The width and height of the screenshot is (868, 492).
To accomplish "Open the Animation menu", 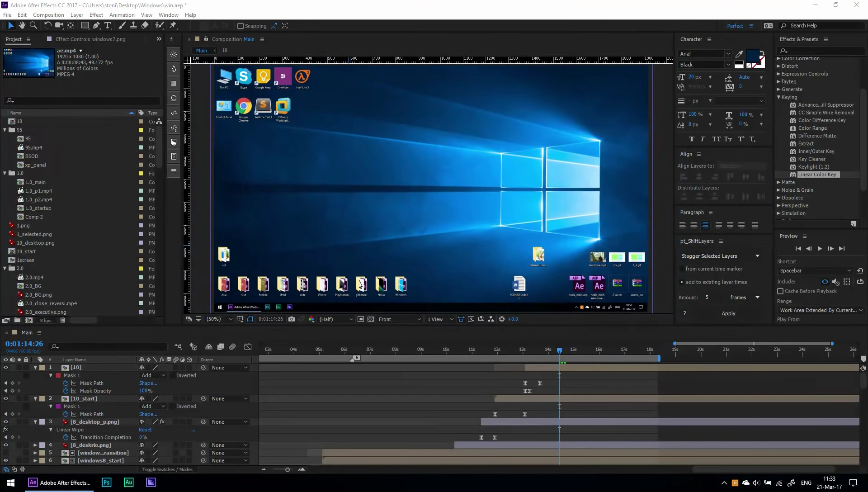I will click(122, 15).
